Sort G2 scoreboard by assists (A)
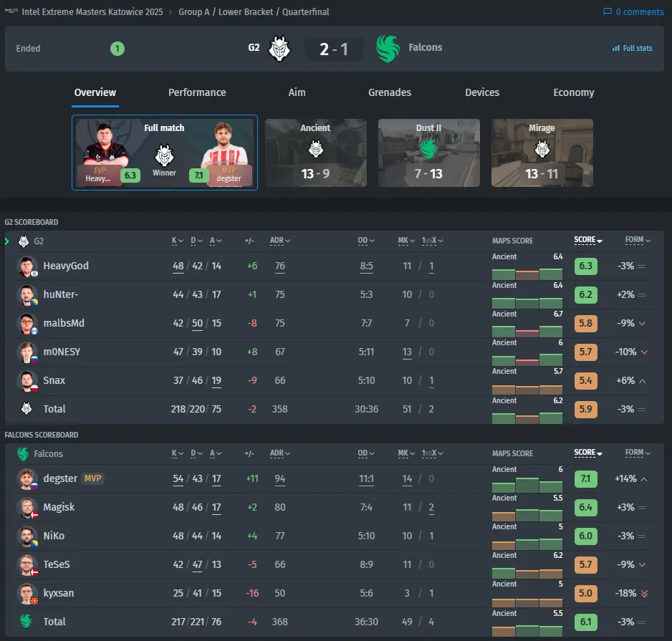 pos(216,241)
